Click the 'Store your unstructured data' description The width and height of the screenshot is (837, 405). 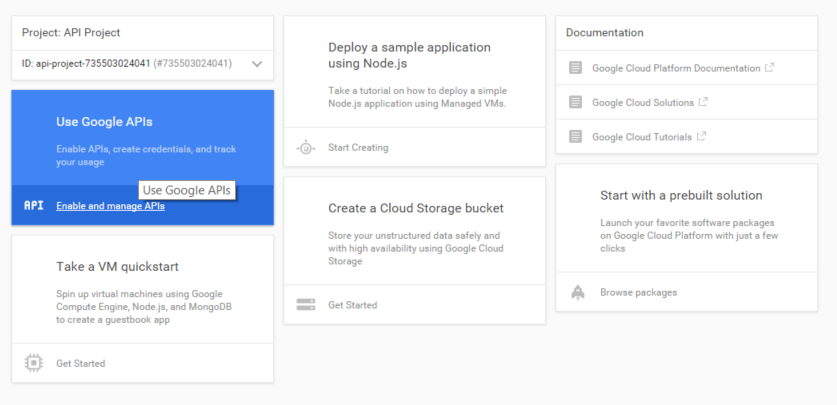[416, 248]
